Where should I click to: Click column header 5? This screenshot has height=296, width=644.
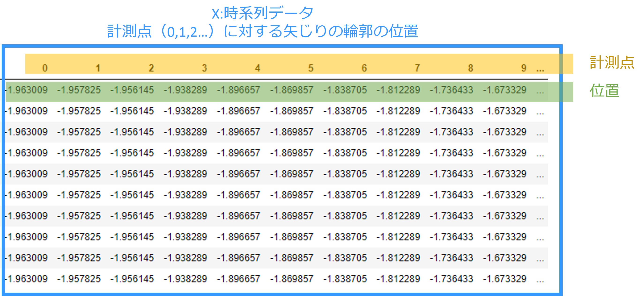click(x=311, y=68)
